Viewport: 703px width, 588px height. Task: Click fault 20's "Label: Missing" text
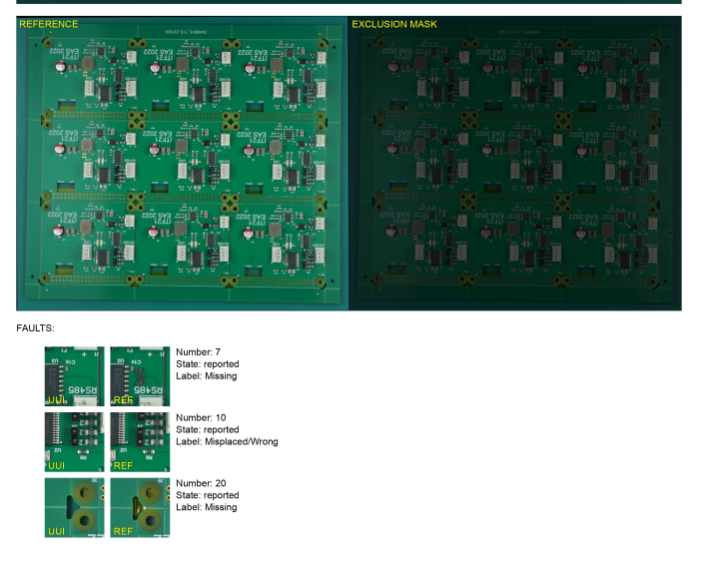(x=206, y=508)
